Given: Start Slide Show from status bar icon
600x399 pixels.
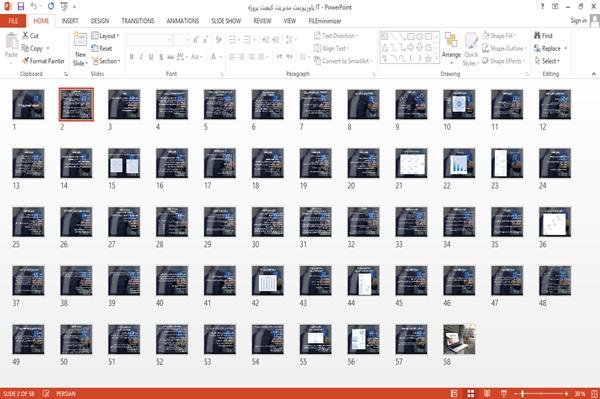Looking at the screenshot, I should (x=504, y=393).
